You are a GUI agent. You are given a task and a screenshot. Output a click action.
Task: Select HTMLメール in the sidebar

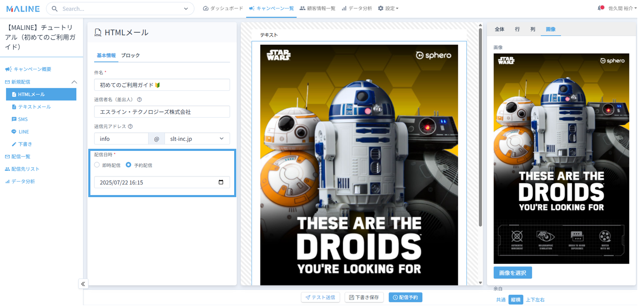pos(41,95)
